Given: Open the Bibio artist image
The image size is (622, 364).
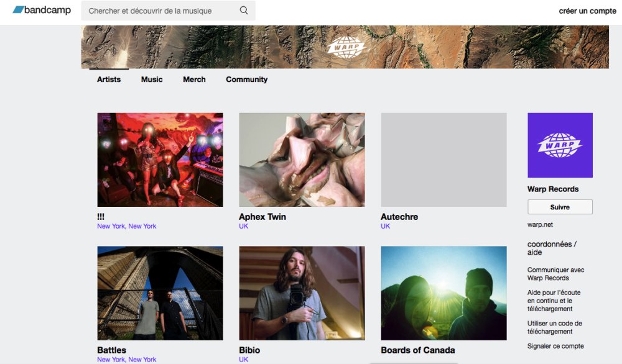Looking at the screenshot, I should click(x=302, y=293).
